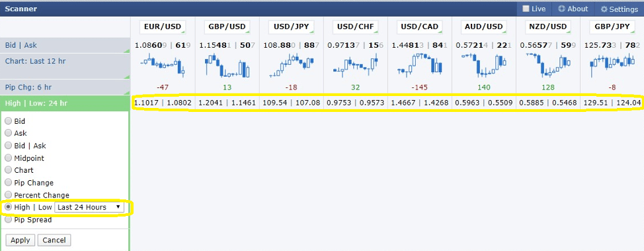Open the GBP/USD pair selector
Viewport: 644px width, 251px height.
[227, 26]
